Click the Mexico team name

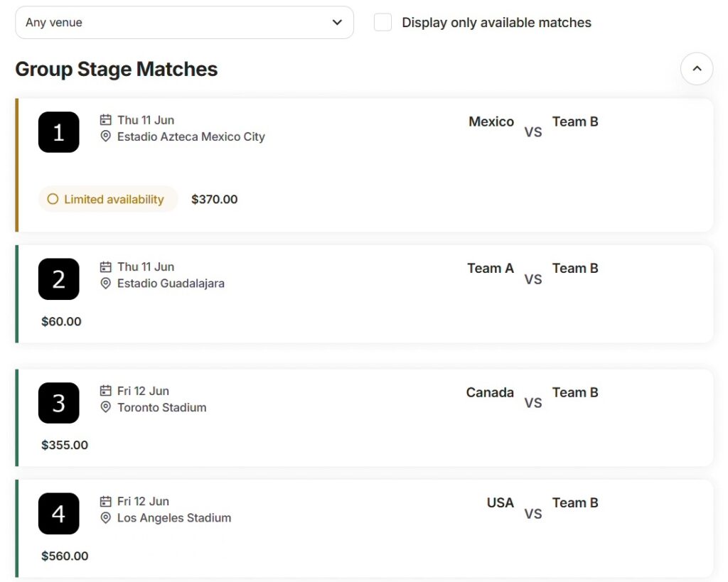pyautogui.click(x=491, y=122)
